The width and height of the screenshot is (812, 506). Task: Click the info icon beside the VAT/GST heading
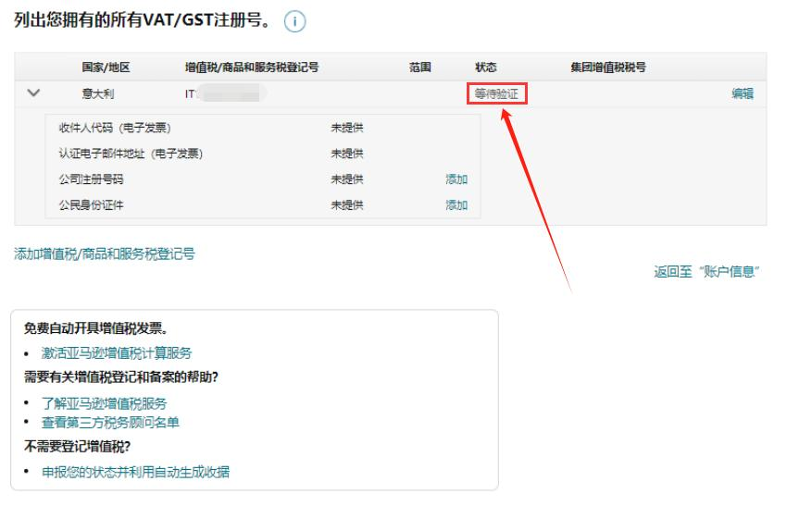point(294,21)
